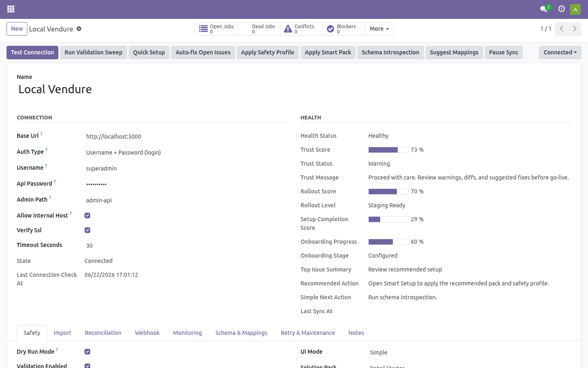Click the Trust Score progress bar
This screenshot has height=368, width=588.
click(389, 150)
